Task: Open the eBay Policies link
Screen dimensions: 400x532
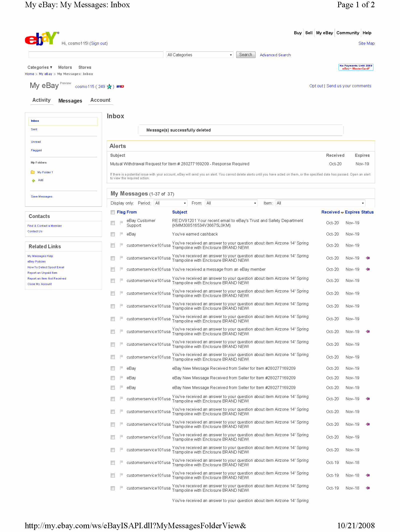Action: 36,262
